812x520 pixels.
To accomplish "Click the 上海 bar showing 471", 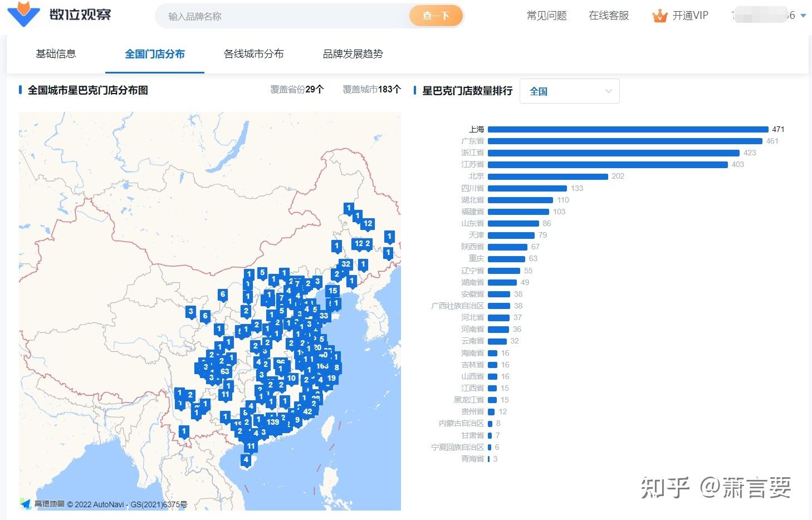I will tap(628, 129).
